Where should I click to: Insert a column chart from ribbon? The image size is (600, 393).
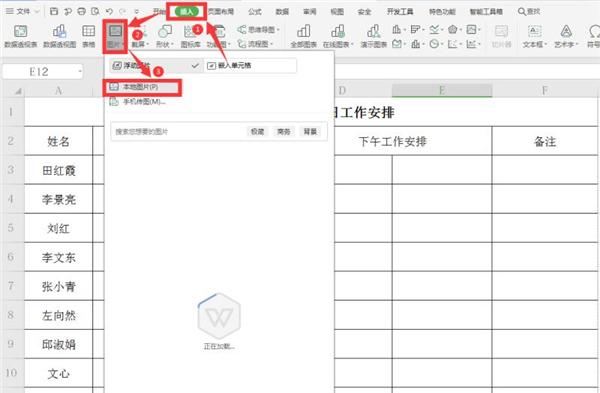coord(398,29)
